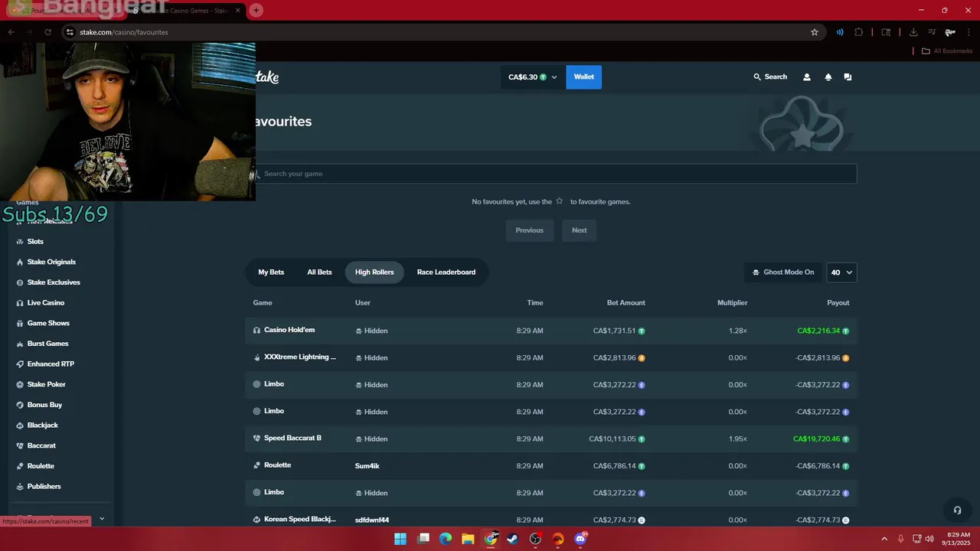Viewport: 980px width, 551px height.
Task: Open the media controls icon in toolbar
Action: click(932, 32)
